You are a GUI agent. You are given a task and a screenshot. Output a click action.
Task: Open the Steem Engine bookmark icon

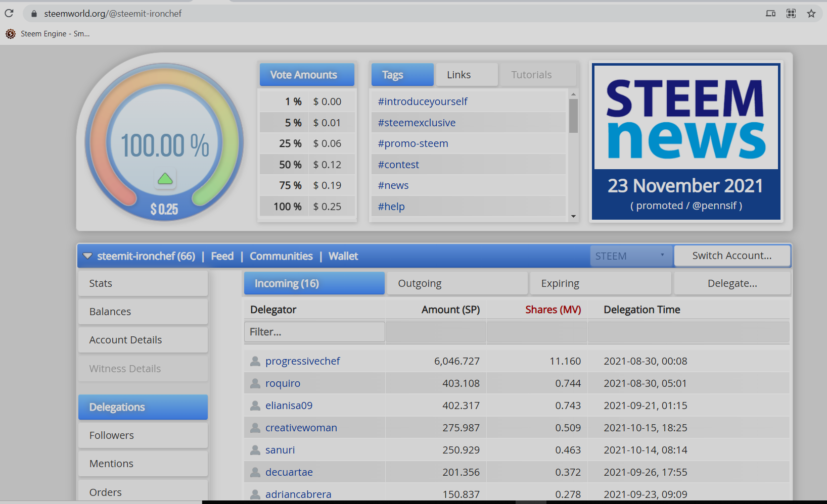11,34
